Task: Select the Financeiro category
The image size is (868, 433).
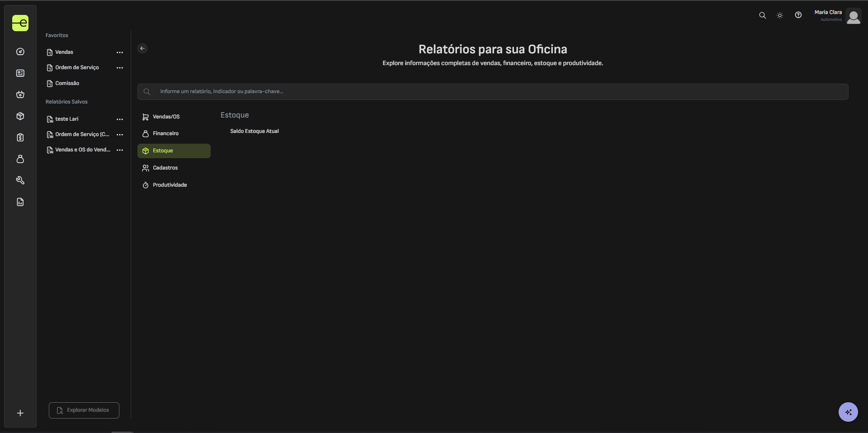Action: (x=165, y=134)
